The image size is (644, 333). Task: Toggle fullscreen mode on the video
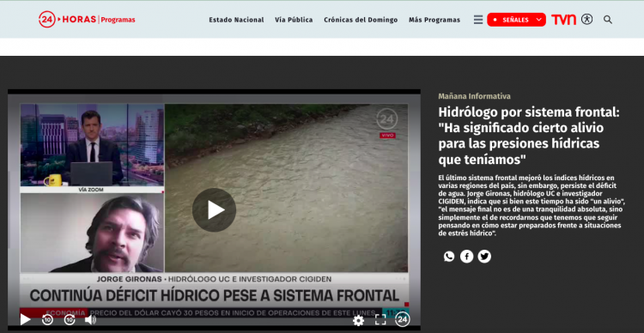(380, 320)
